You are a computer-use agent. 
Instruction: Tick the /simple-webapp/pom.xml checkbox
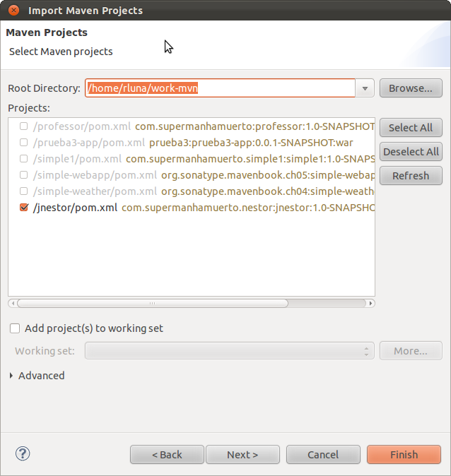pyautogui.click(x=24, y=175)
